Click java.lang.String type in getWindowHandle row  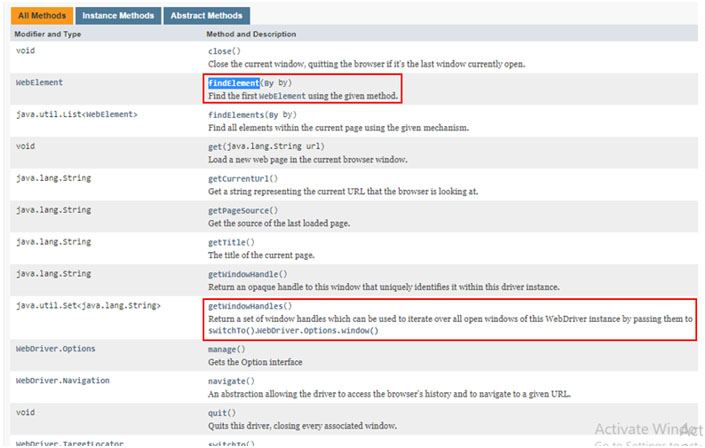point(54,274)
